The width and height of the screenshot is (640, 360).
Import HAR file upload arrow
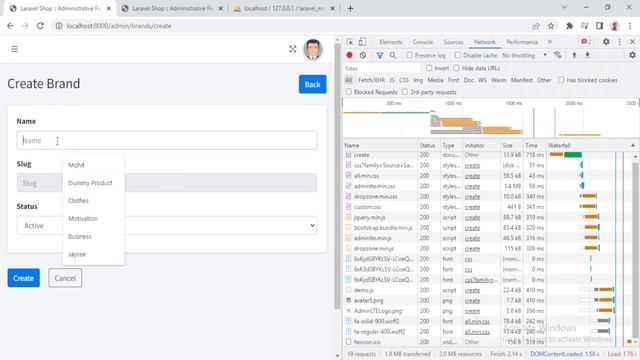[x=574, y=55]
